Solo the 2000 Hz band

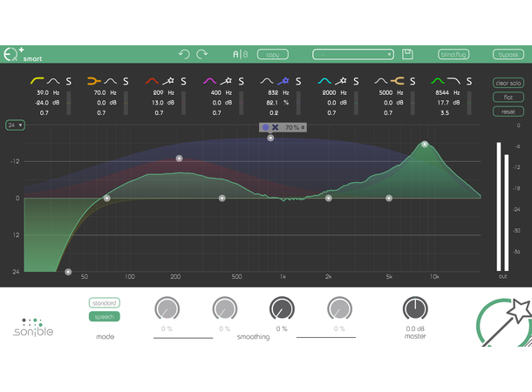(356, 81)
